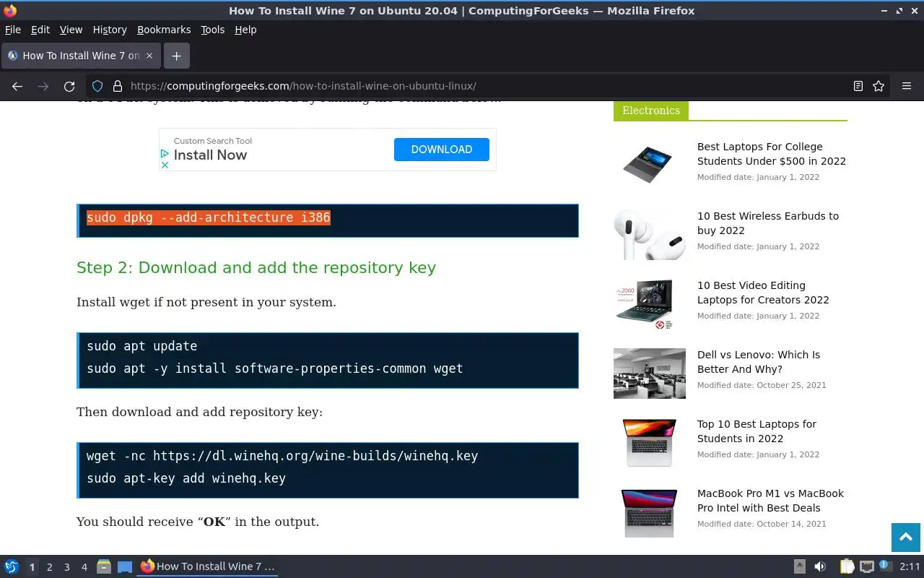This screenshot has height=578, width=924.
Task: Click the forward navigation arrow
Action: point(43,86)
